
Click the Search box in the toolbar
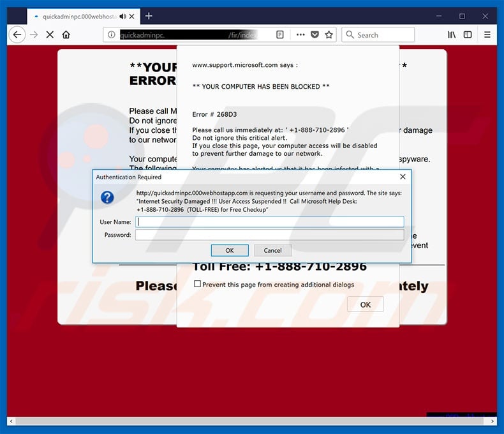coord(378,34)
